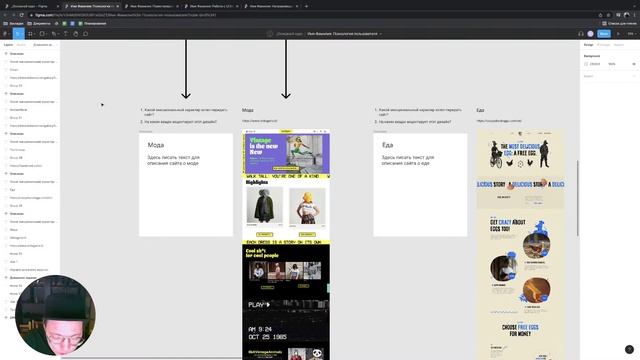The image size is (640, 360).
Task: Switch to the last browser tab
Action: coord(272,6)
